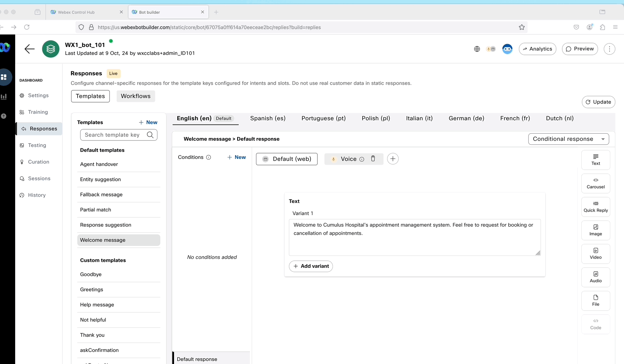
Task: Add an Image response element
Action: 595,230
